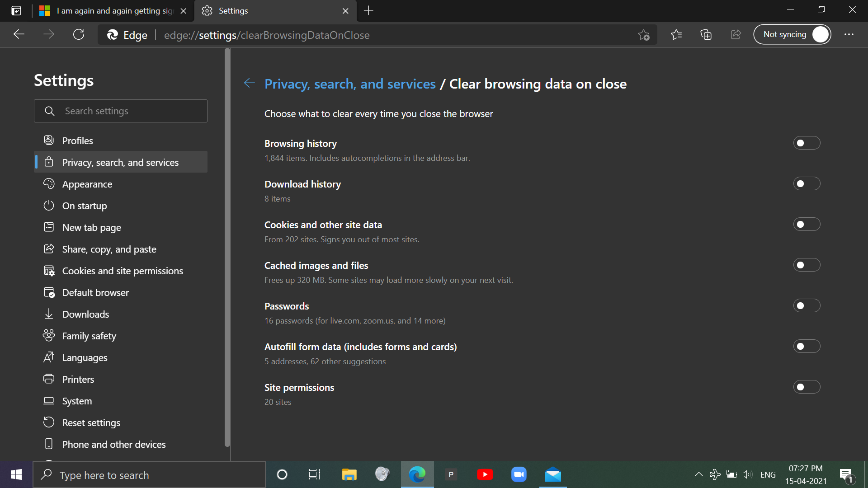
Task: Select Cookies and site permissions menu item
Action: coord(122,271)
